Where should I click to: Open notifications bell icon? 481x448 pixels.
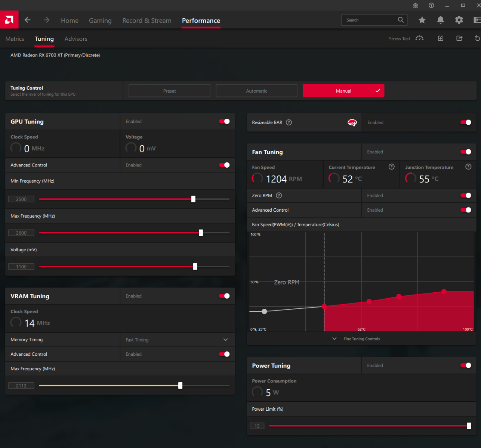click(x=441, y=20)
